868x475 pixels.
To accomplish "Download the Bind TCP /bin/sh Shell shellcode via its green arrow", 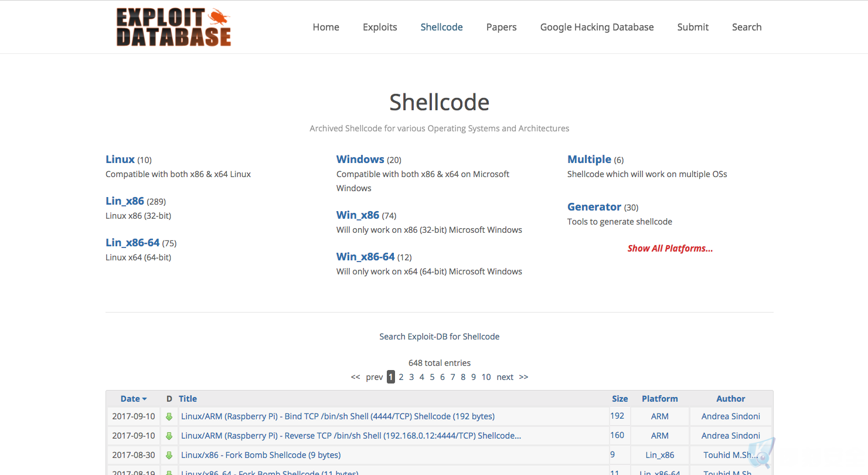I will [169, 417].
